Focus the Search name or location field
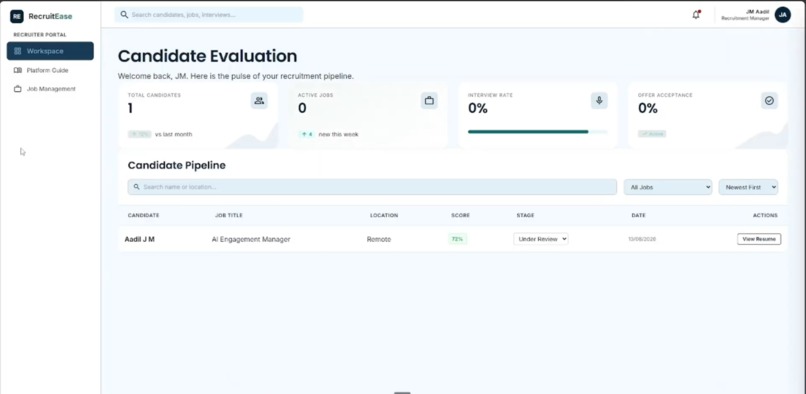806x394 pixels. pos(372,187)
